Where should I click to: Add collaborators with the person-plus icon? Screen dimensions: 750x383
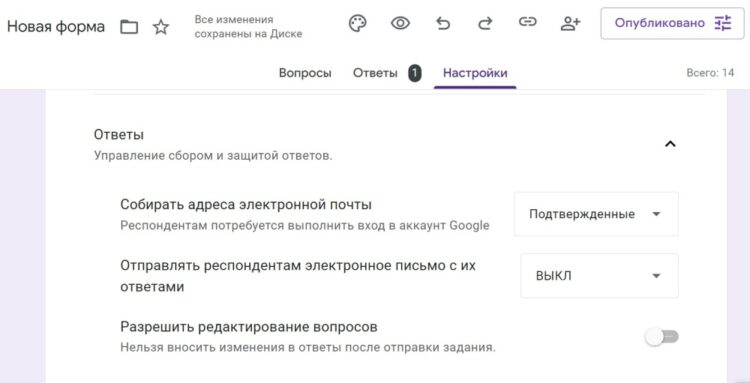coord(570,23)
